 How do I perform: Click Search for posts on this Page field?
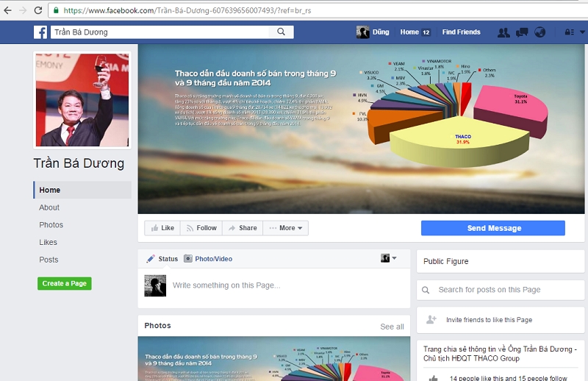pyautogui.click(x=500, y=290)
